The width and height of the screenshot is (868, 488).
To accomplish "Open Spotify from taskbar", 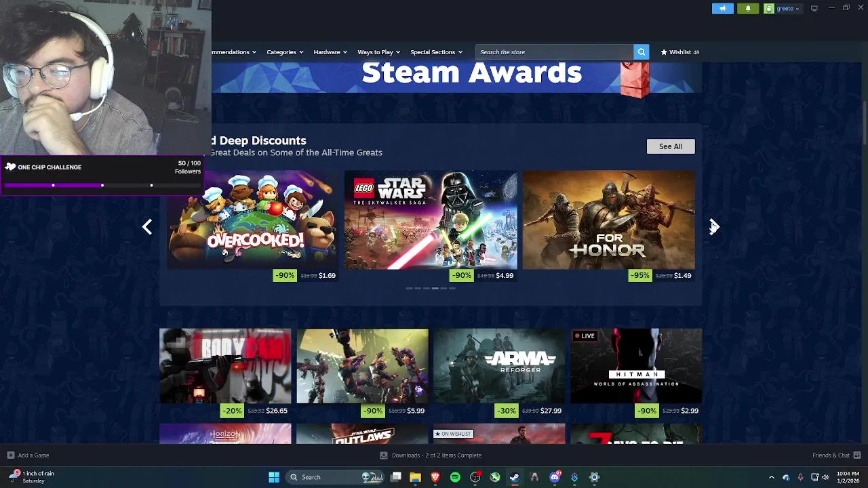I will coord(455,477).
